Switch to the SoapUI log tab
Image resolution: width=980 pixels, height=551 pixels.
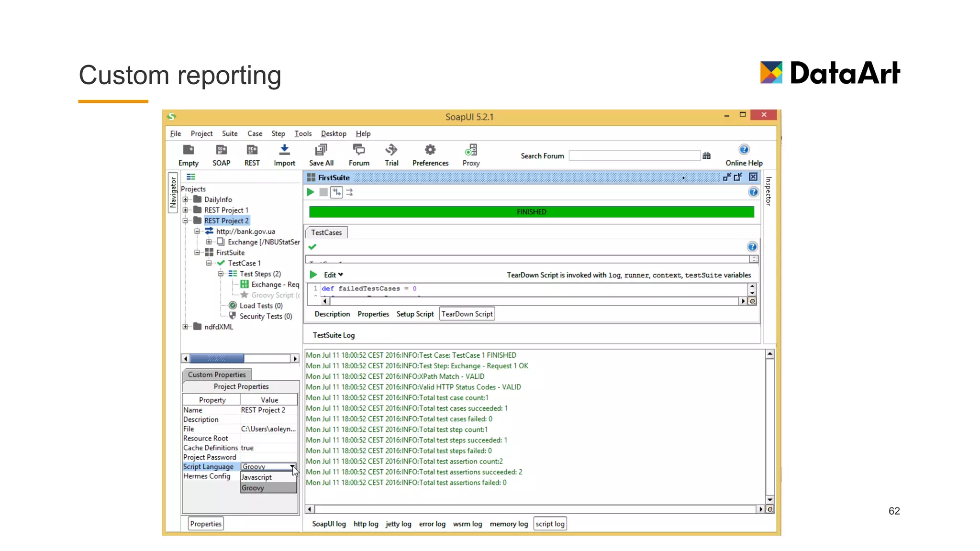[329, 524]
